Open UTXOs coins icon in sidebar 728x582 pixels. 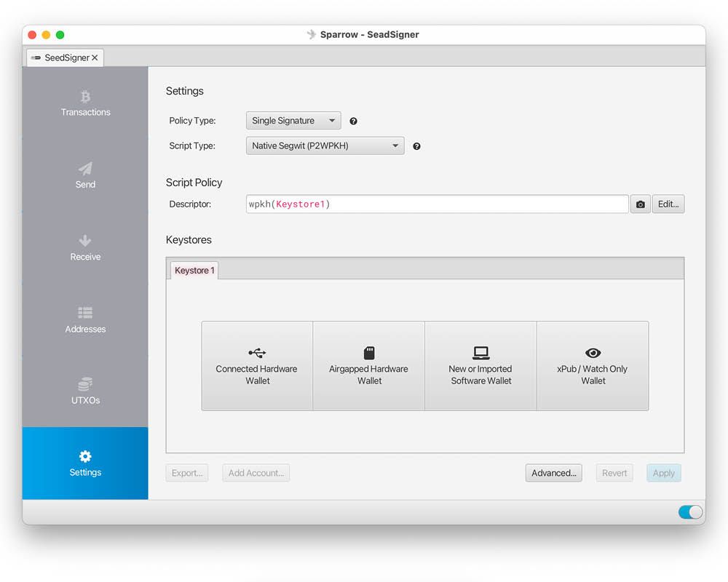point(85,384)
